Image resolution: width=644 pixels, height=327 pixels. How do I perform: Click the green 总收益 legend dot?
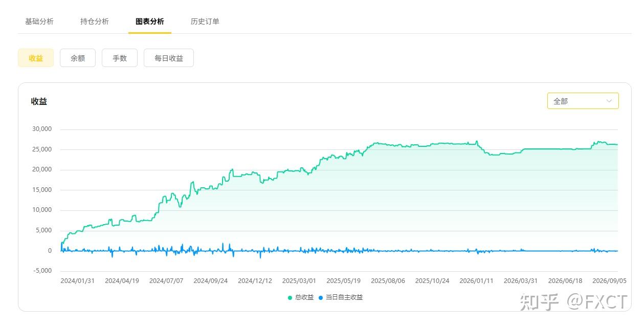(x=290, y=297)
